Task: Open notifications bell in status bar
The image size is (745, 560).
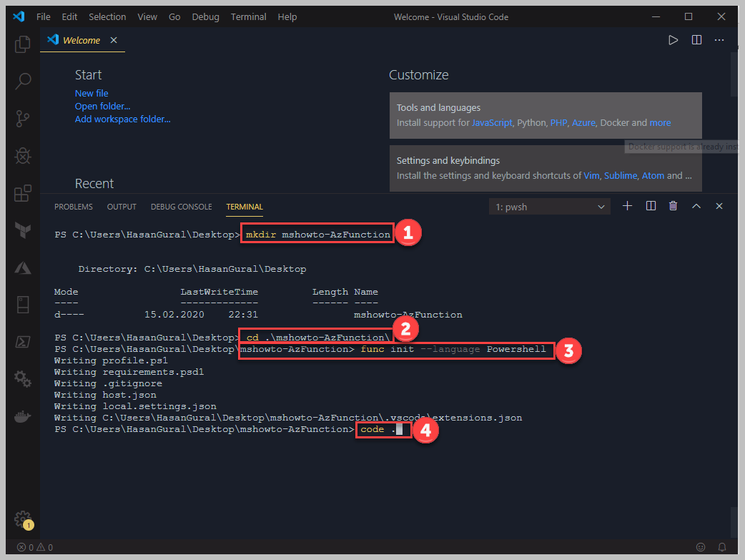Action: [x=722, y=547]
